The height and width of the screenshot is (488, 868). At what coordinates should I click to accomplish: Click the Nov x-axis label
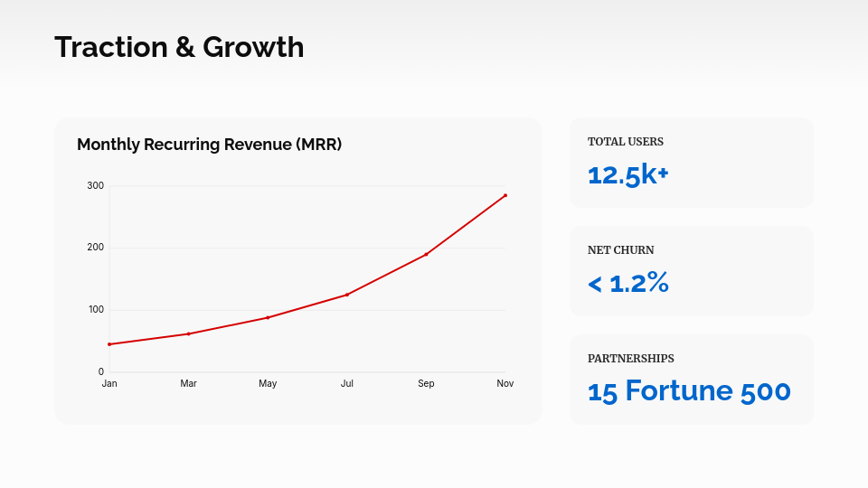click(x=505, y=384)
